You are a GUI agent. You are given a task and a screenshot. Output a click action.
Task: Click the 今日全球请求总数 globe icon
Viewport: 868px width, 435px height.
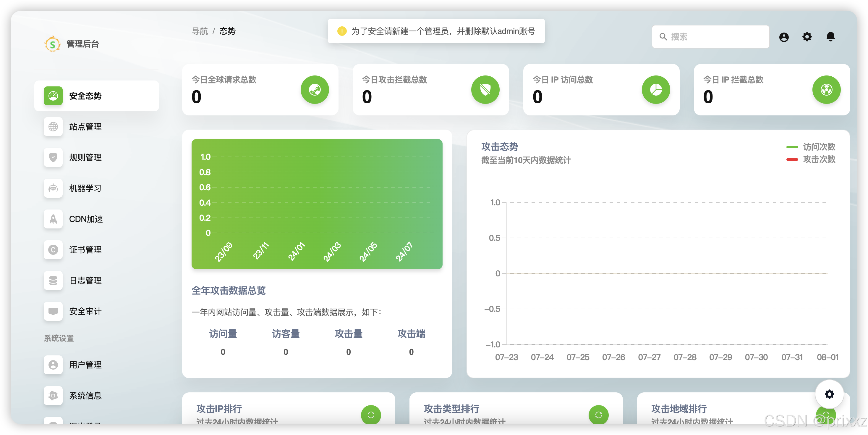click(x=315, y=90)
